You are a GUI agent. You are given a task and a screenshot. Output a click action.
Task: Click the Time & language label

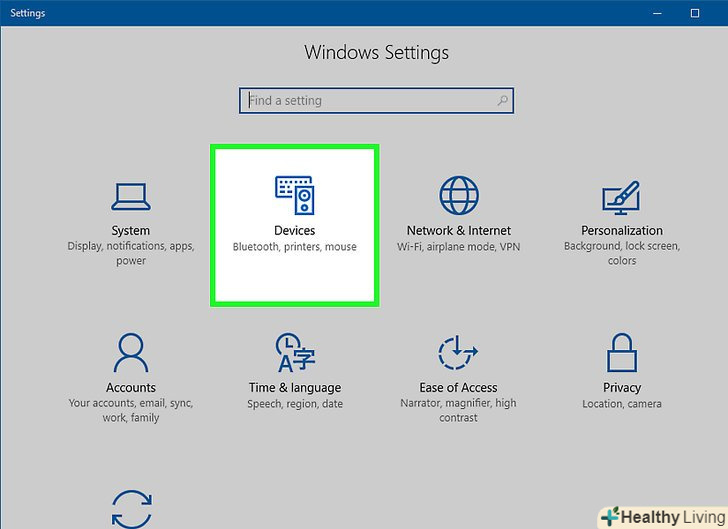[295, 388]
